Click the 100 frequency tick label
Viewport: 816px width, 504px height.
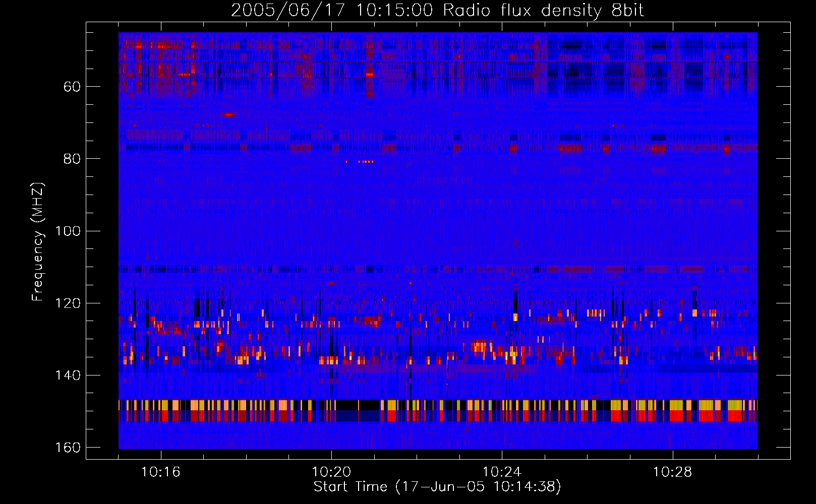tap(68, 231)
